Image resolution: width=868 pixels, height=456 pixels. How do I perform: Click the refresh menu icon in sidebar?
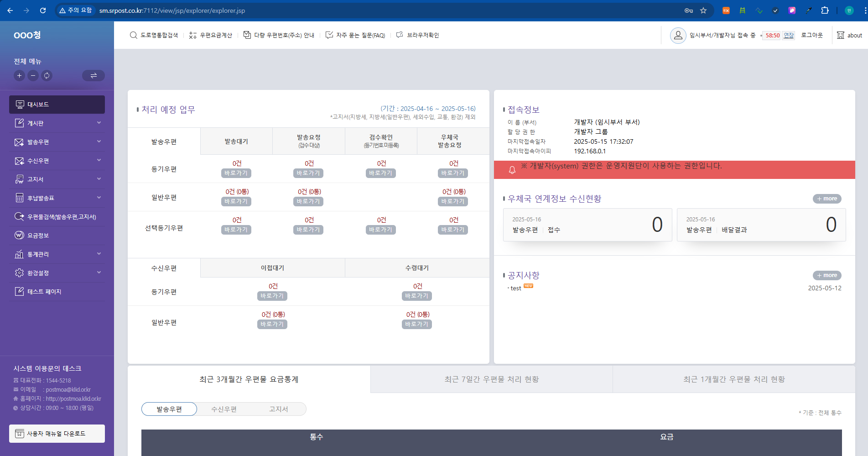pyautogui.click(x=47, y=76)
